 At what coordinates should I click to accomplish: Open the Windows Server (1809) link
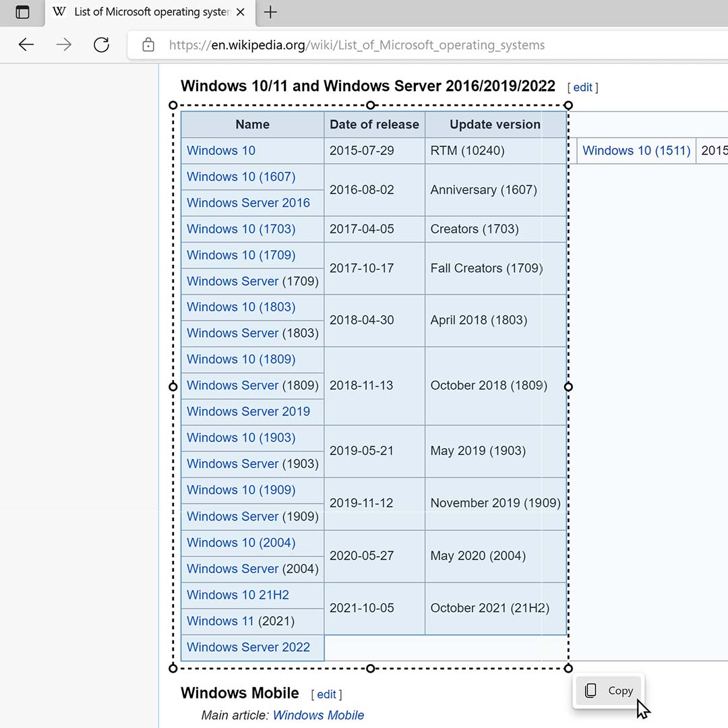coord(233,386)
